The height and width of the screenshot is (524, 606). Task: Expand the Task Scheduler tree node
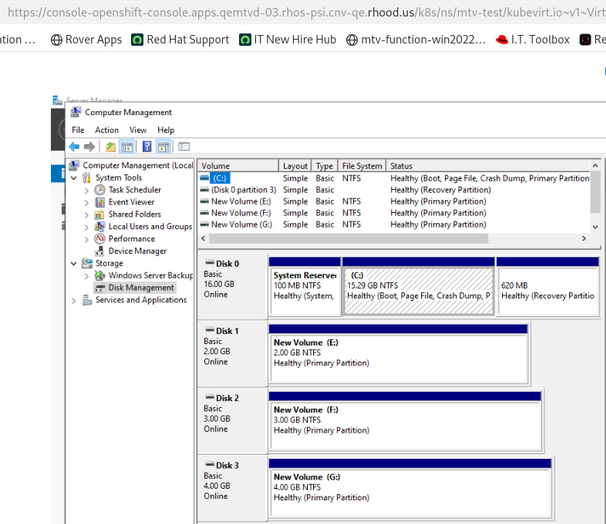point(87,190)
